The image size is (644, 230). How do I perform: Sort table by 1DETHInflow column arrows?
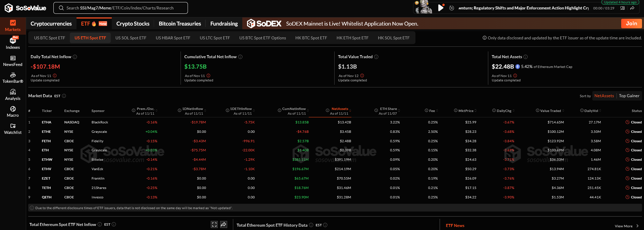(254, 111)
